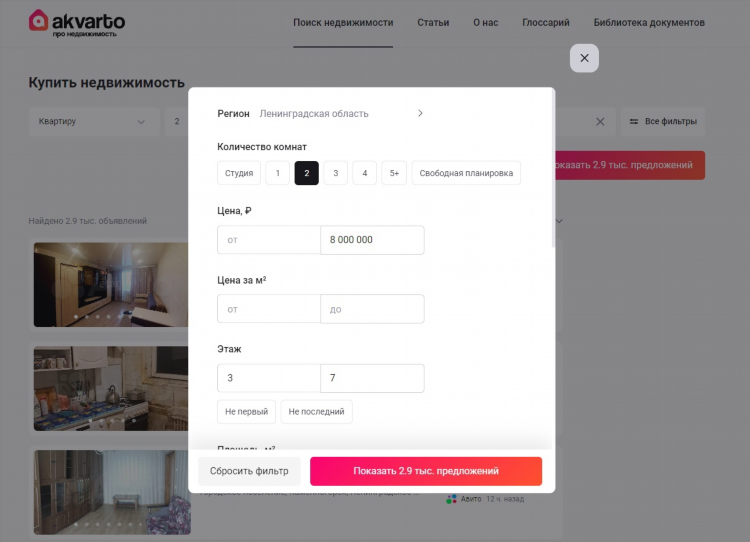Click Показать 2.9 тыс. предложений in dialog
This screenshot has width=750, height=542.
click(x=426, y=471)
